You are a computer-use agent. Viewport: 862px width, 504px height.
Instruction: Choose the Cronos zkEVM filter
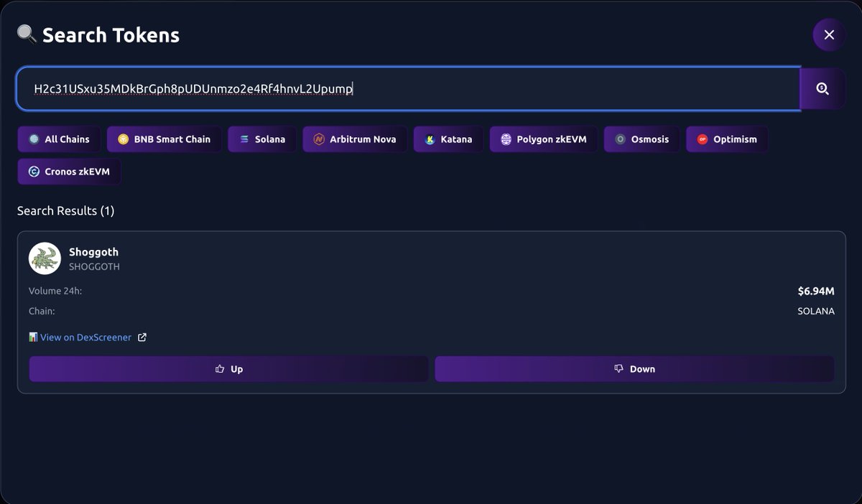(69, 172)
